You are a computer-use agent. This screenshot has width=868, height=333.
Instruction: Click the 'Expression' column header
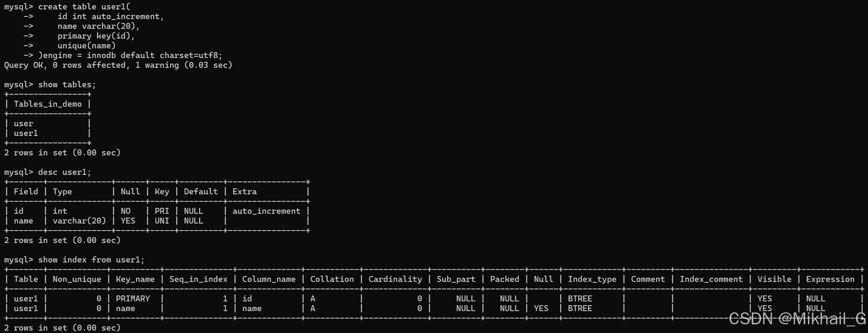[x=830, y=279]
